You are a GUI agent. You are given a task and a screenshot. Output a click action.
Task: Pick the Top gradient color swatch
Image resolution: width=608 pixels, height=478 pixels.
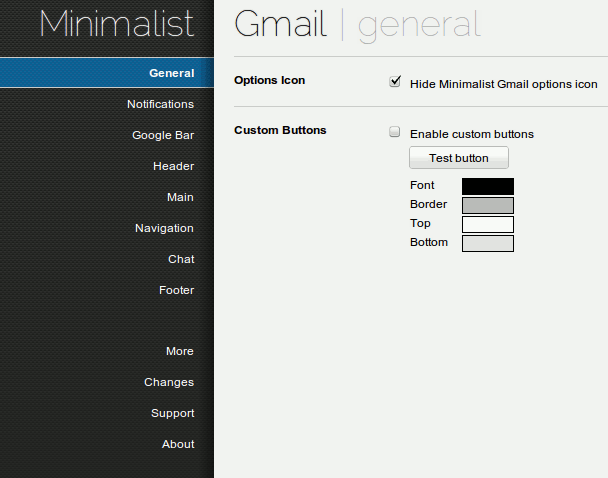click(488, 224)
